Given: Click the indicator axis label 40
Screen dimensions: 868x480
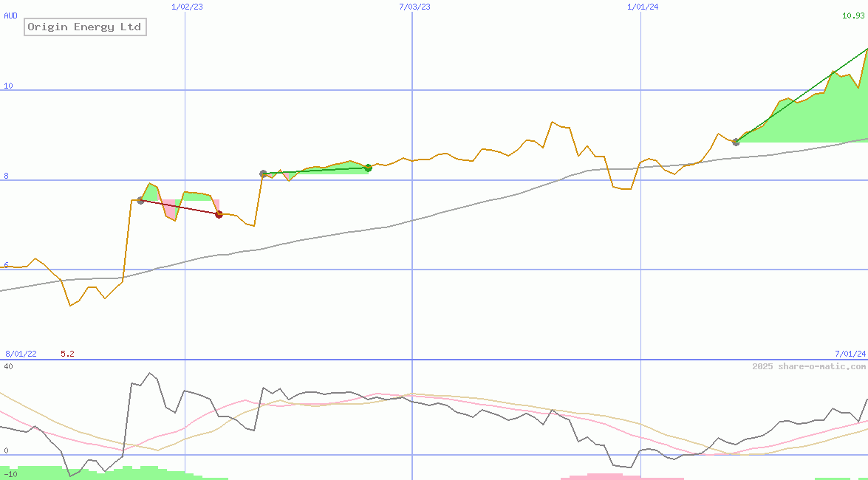Looking at the screenshot, I should [8, 367].
